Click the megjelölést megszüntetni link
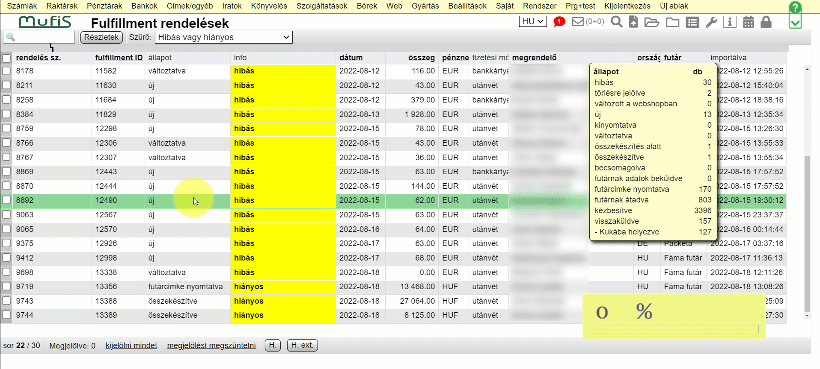820x369 pixels. click(x=211, y=345)
